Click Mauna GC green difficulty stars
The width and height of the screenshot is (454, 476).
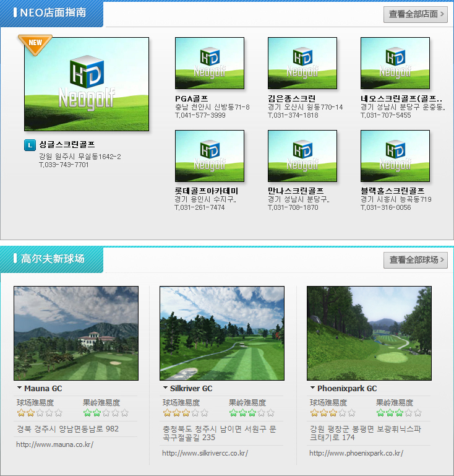pyautogui.click(x=106, y=413)
